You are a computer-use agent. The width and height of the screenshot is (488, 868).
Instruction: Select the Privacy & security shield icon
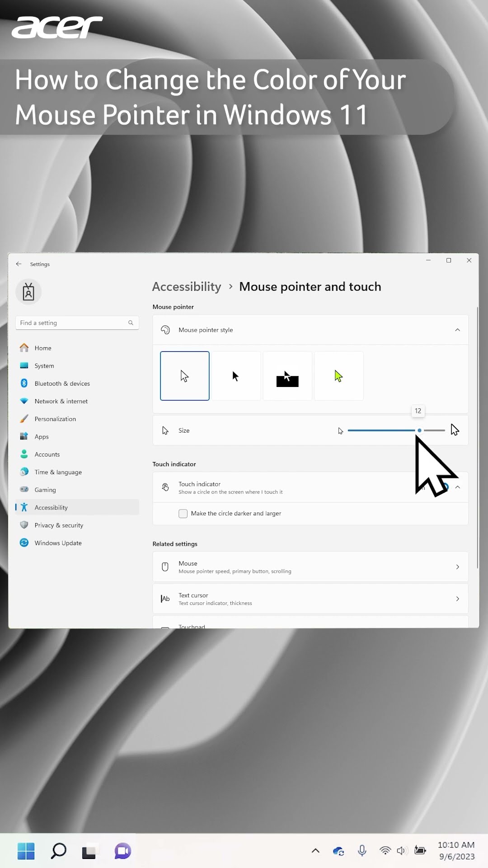pyautogui.click(x=24, y=525)
